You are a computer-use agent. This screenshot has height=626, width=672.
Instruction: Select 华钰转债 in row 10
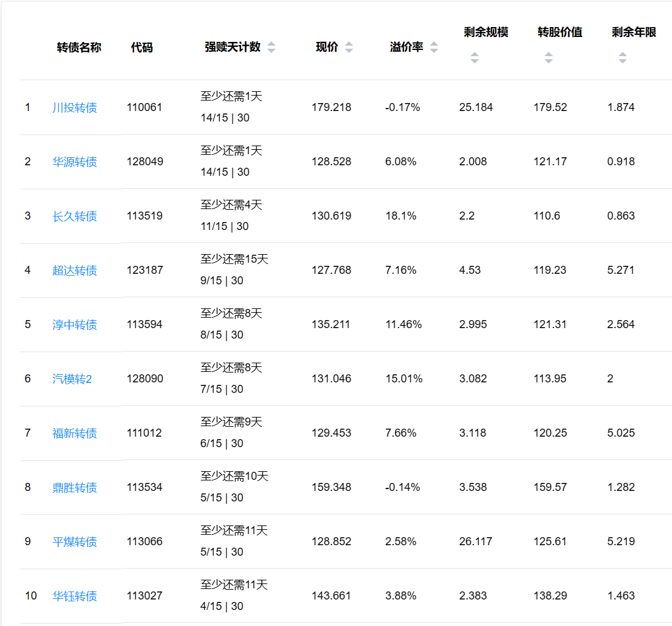pos(75,596)
